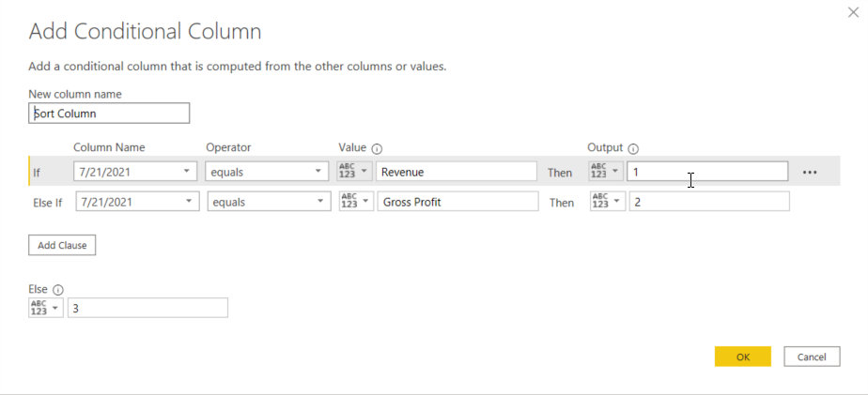Open the If row Output type selector

[606, 172]
